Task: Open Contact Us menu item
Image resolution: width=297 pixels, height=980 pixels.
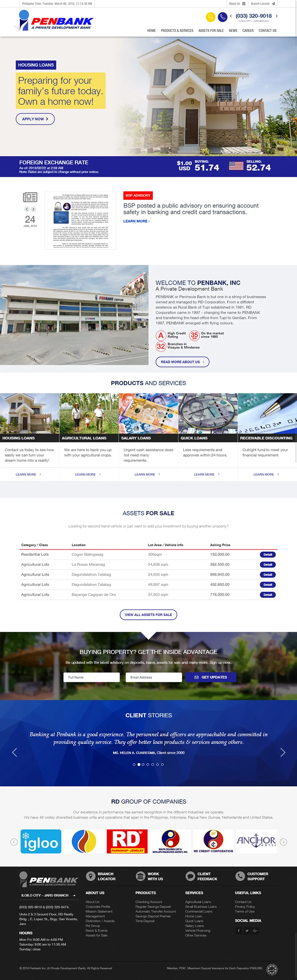Action: click(x=267, y=30)
